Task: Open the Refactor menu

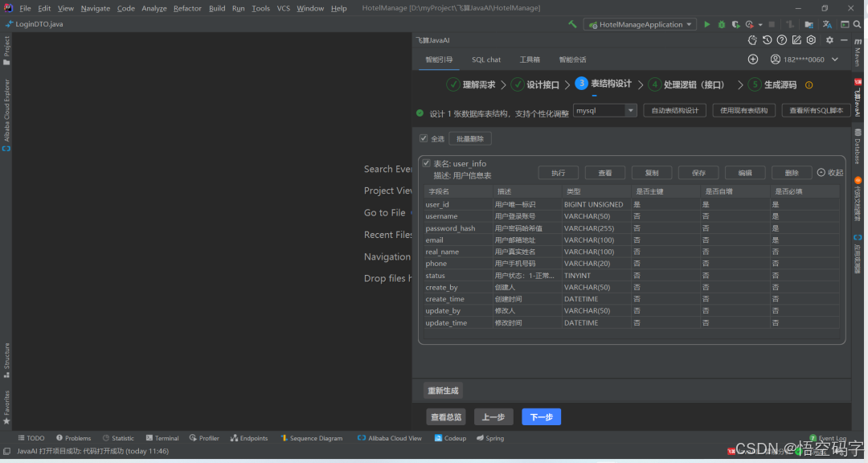Action: click(187, 8)
